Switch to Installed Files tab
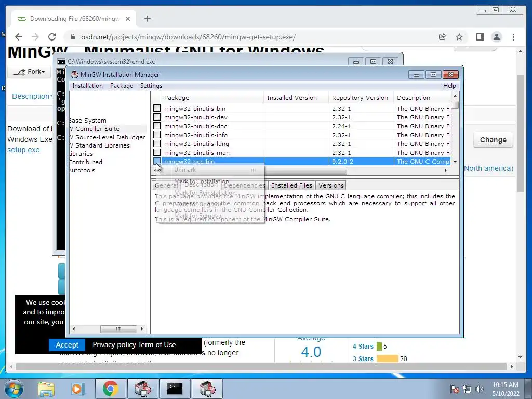This screenshot has height=399, width=532. click(x=292, y=185)
